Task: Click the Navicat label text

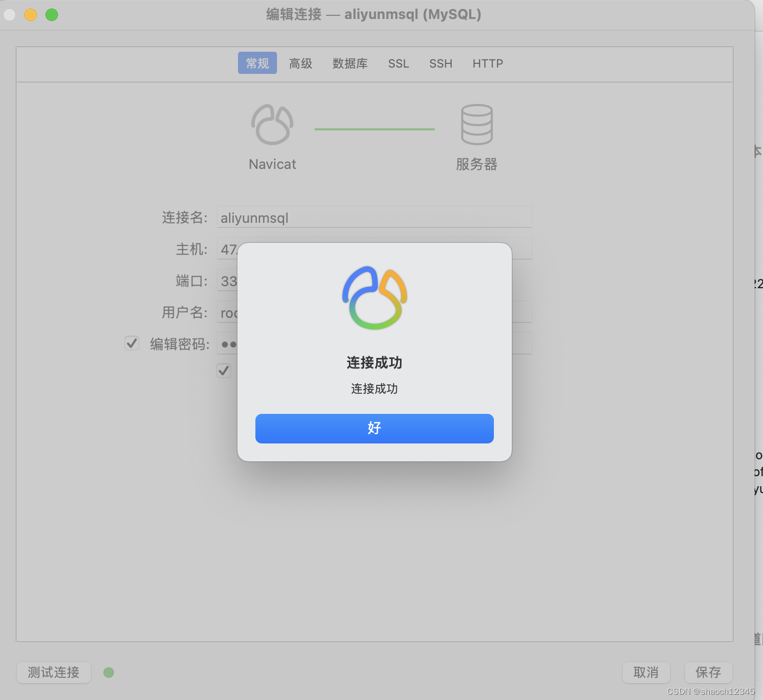Action: pyautogui.click(x=272, y=164)
